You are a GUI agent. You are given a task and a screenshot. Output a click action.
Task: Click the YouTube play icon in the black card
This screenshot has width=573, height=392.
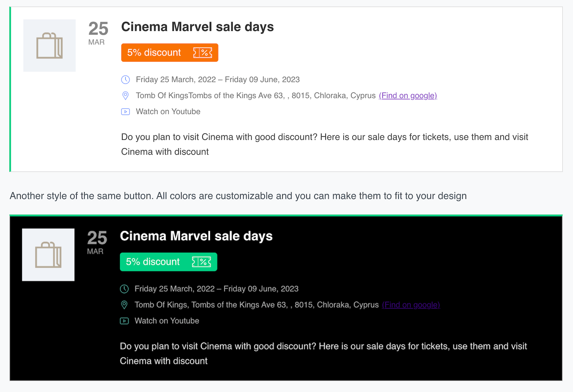coord(124,321)
